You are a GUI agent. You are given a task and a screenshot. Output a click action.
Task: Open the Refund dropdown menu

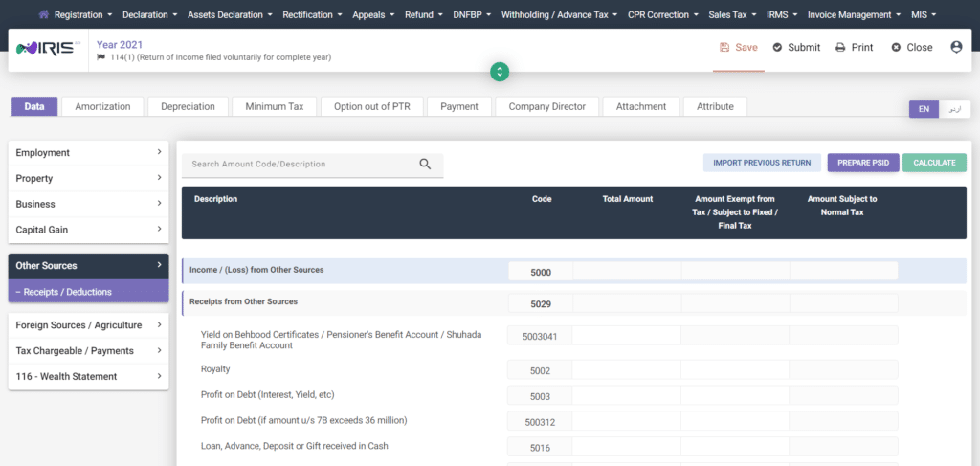point(421,14)
